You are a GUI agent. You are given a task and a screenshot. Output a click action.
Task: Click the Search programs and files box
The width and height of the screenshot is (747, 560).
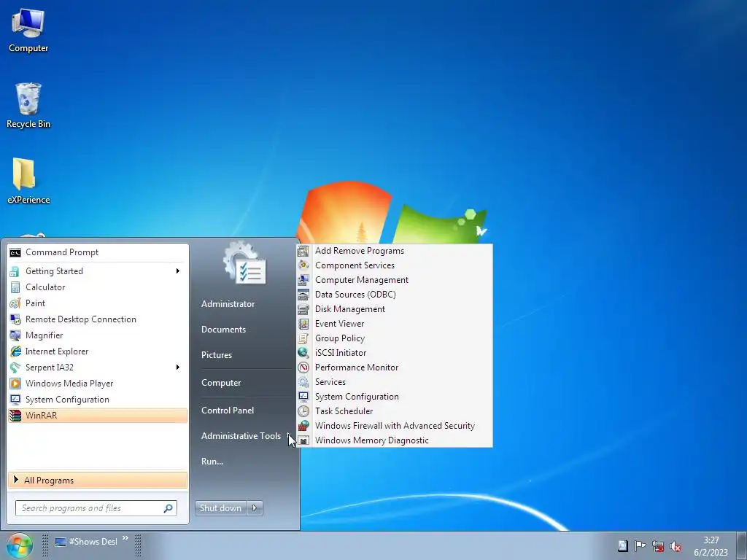96,508
